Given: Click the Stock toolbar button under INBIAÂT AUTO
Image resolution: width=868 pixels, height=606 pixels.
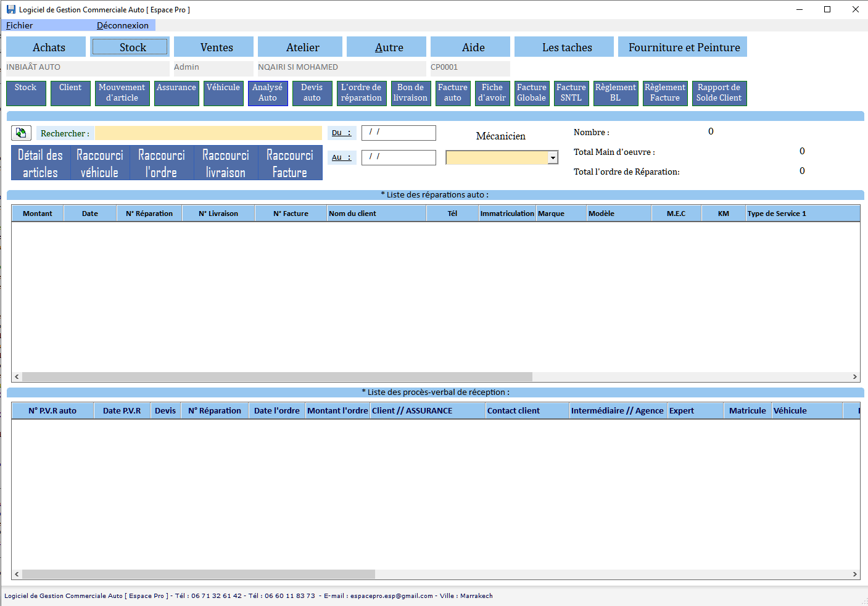Looking at the screenshot, I should pyautogui.click(x=26, y=93).
